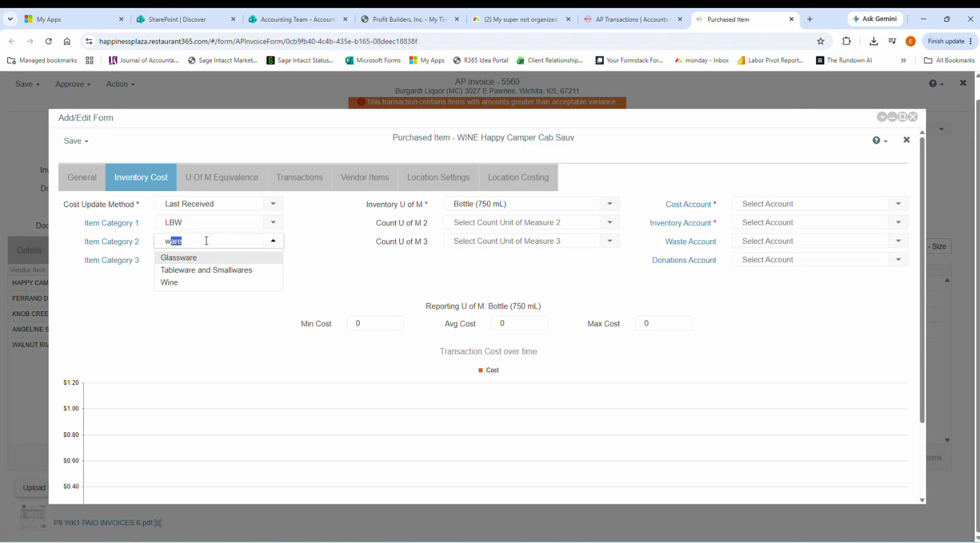Open the apps grid in bookmarks bar

click(x=89, y=60)
